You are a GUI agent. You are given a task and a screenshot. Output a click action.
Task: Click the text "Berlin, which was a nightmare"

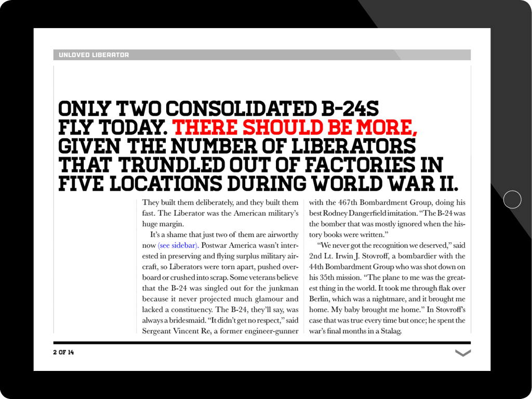point(357,299)
